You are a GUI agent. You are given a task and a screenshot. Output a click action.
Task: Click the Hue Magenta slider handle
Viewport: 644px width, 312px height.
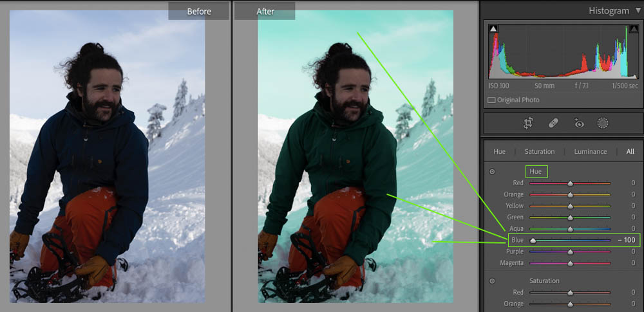click(x=570, y=264)
